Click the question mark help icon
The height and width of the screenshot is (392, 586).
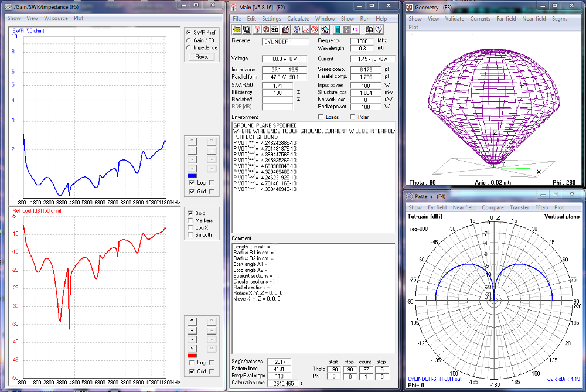379,29
